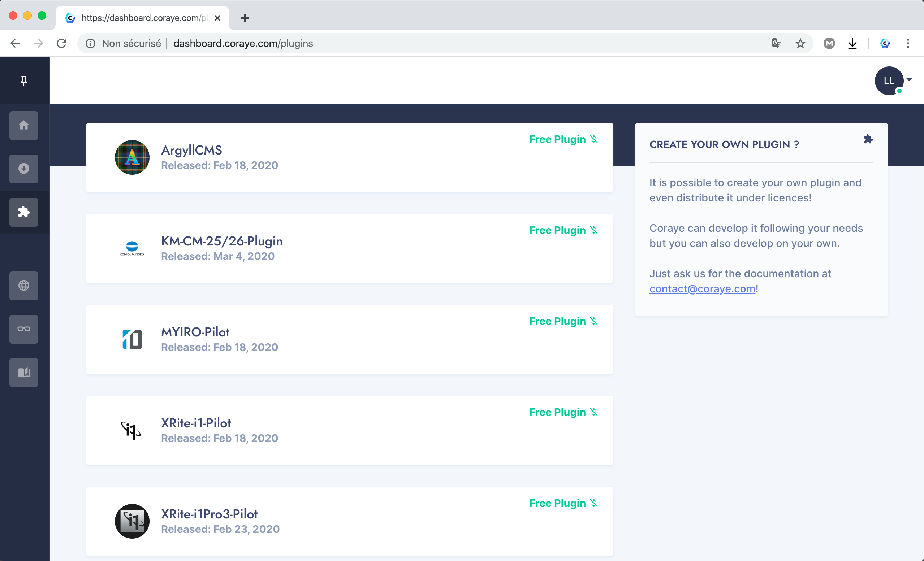
Task: Open a new browser tab
Action: point(245,18)
